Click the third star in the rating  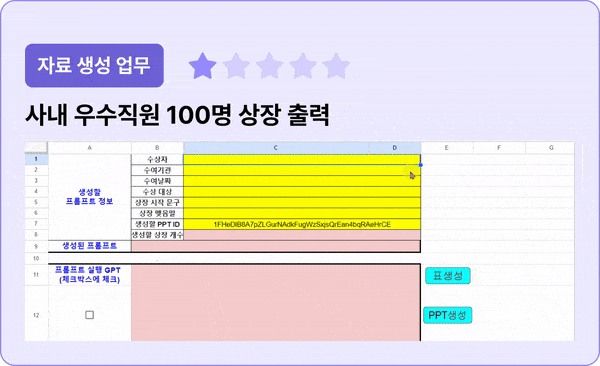click(269, 66)
